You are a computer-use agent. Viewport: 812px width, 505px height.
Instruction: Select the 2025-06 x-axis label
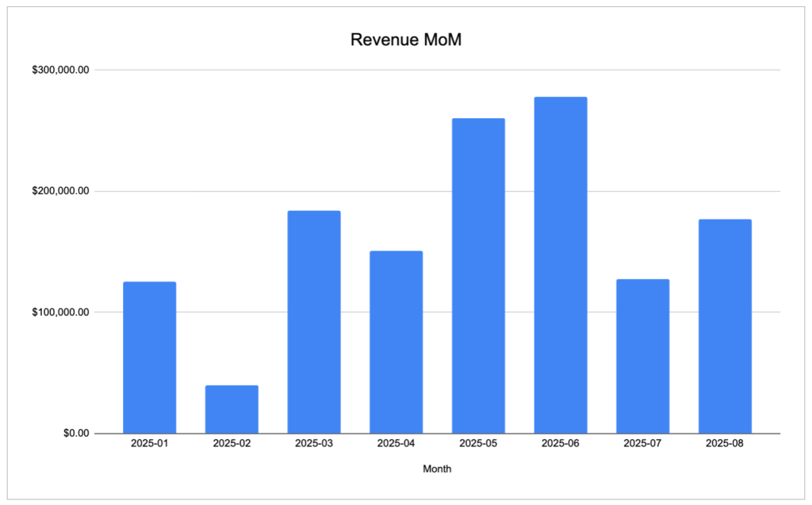coord(561,444)
